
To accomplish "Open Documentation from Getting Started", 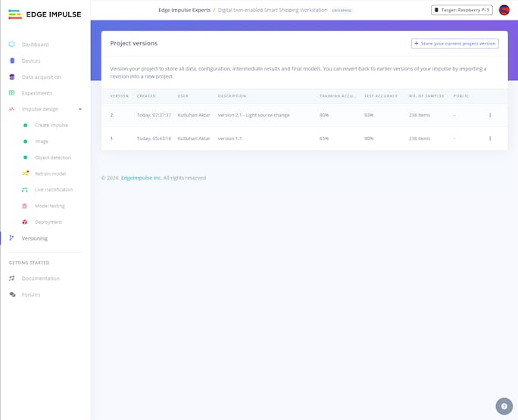I will 40,278.
